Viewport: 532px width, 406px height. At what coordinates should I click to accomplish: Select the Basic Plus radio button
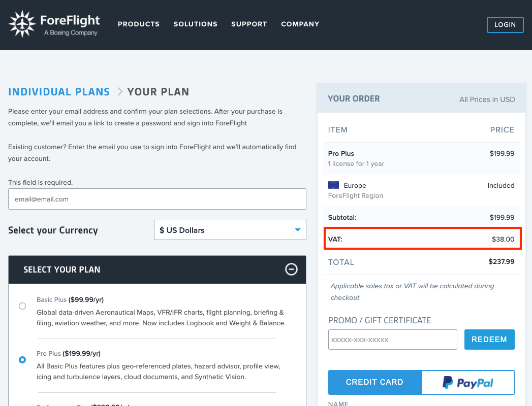click(22, 306)
